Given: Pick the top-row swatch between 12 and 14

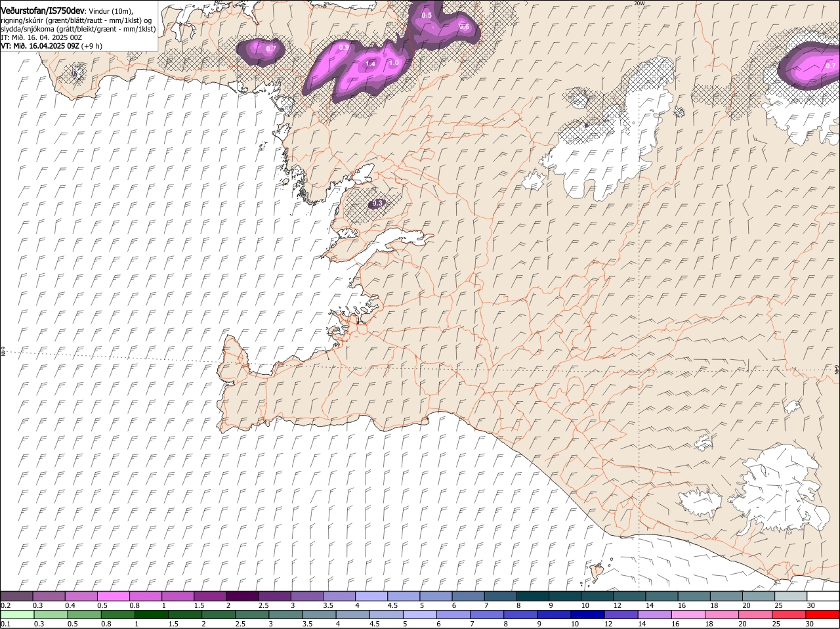Looking at the screenshot, I should click(x=630, y=596).
